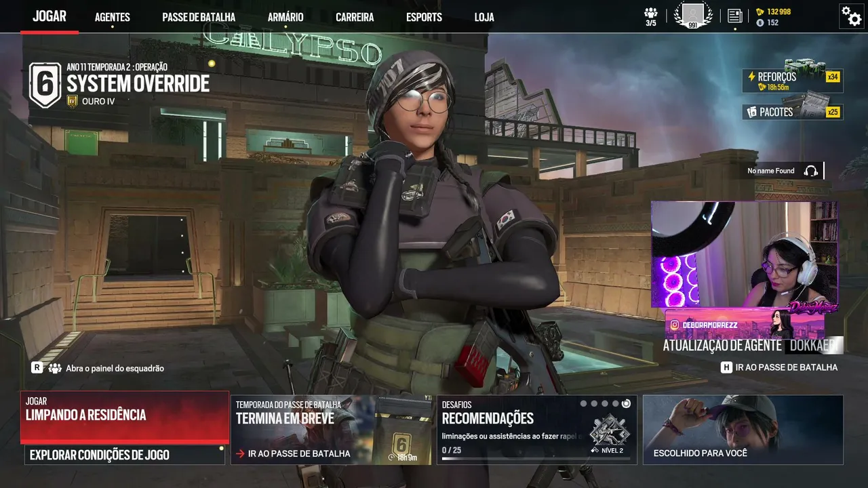Select the first challenge page dot
868x488 pixels.
point(583,404)
